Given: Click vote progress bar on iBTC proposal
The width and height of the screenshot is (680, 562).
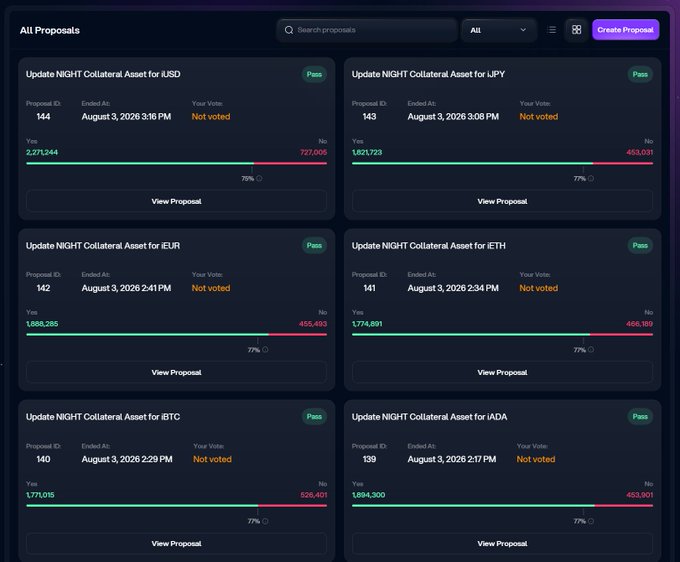Looking at the screenshot, I should tap(177, 506).
